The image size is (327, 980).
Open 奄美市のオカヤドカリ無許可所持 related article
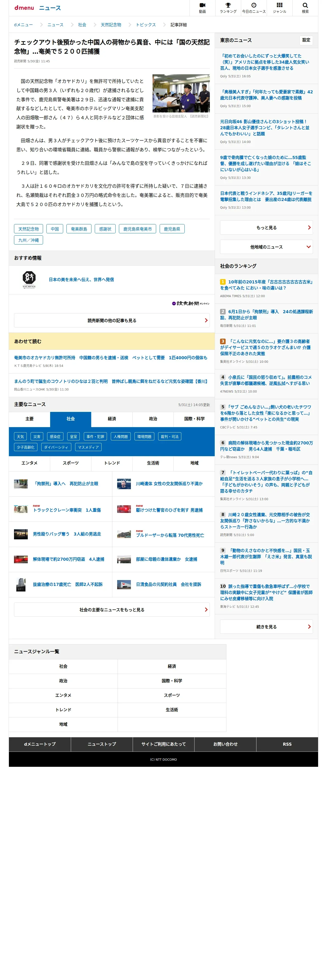pyautogui.click(x=111, y=358)
